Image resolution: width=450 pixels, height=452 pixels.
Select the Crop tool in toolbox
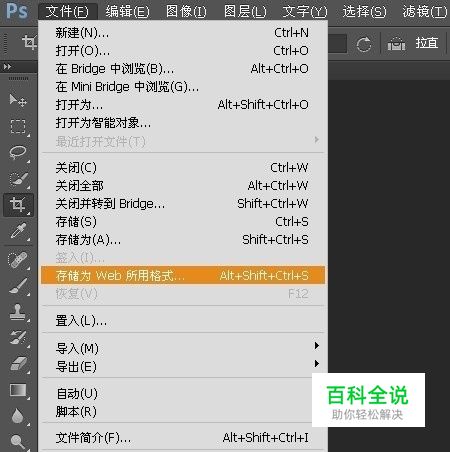[18, 205]
